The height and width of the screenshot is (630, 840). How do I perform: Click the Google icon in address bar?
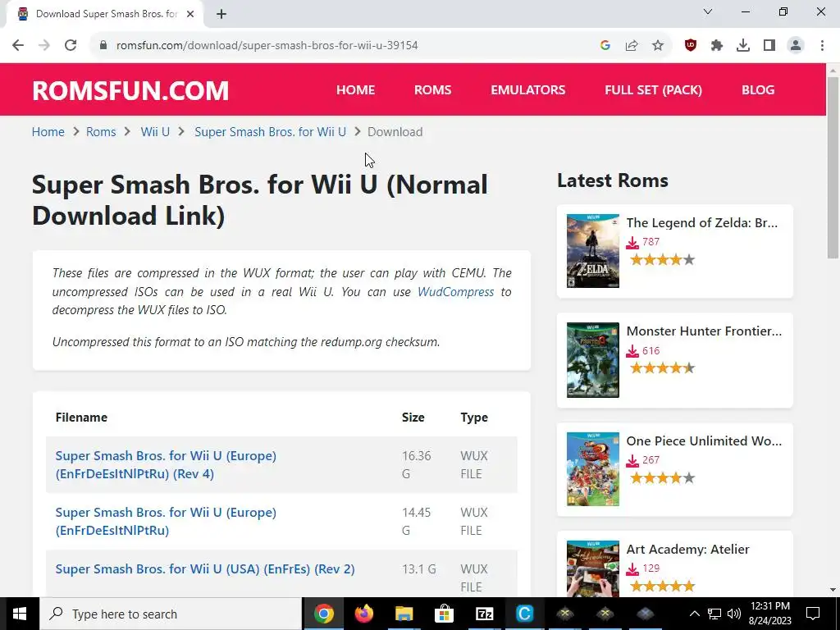click(x=605, y=46)
